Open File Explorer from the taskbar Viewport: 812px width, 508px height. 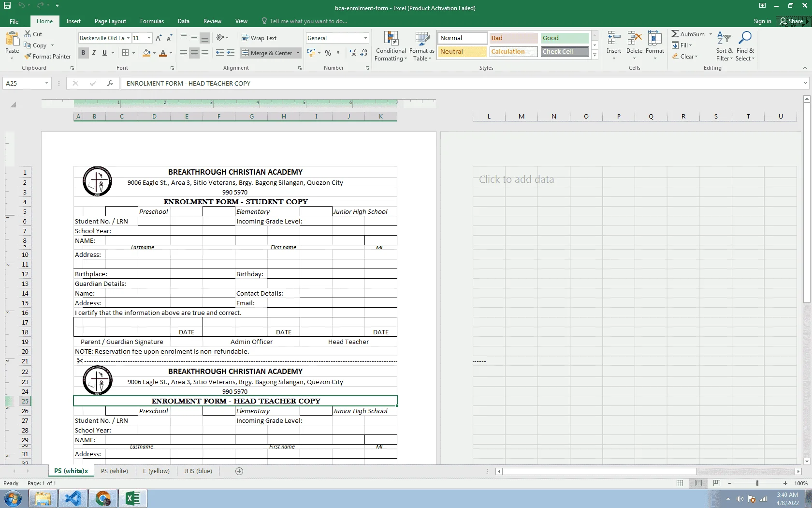(43, 498)
